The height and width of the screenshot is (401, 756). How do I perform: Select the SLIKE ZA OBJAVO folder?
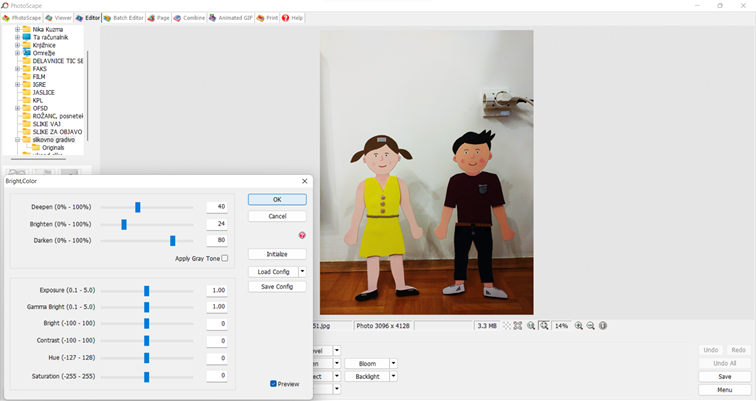click(x=57, y=132)
